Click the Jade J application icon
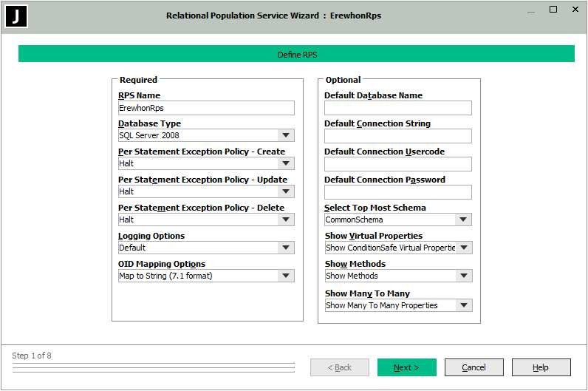Viewport: 588px width, 391px height. (x=16, y=16)
